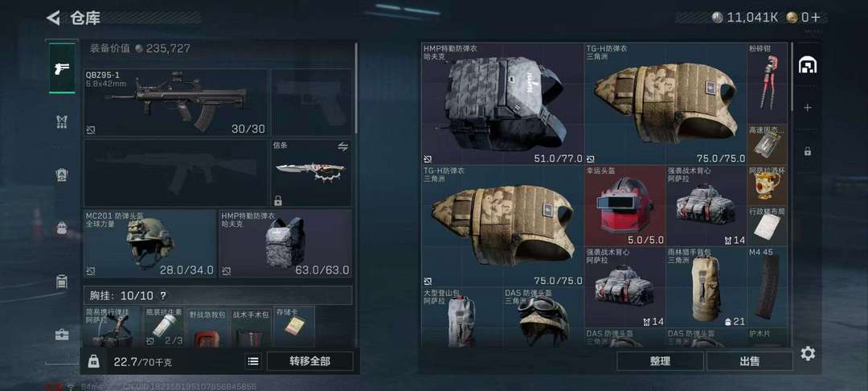Open the chest rig category icon in sidebar
The height and width of the screenshot is (391, 868).
[62, 121]
